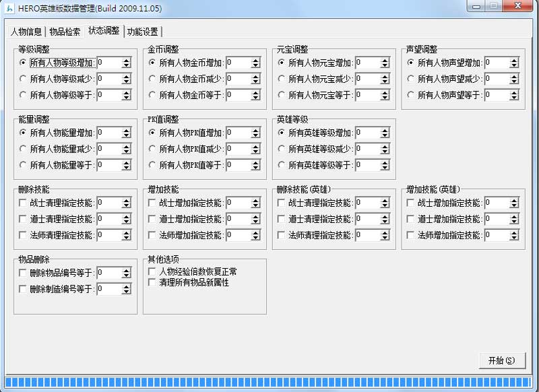Click the 开始(S) button
This screenshot has height=392, width=539.
coord(501,360)
